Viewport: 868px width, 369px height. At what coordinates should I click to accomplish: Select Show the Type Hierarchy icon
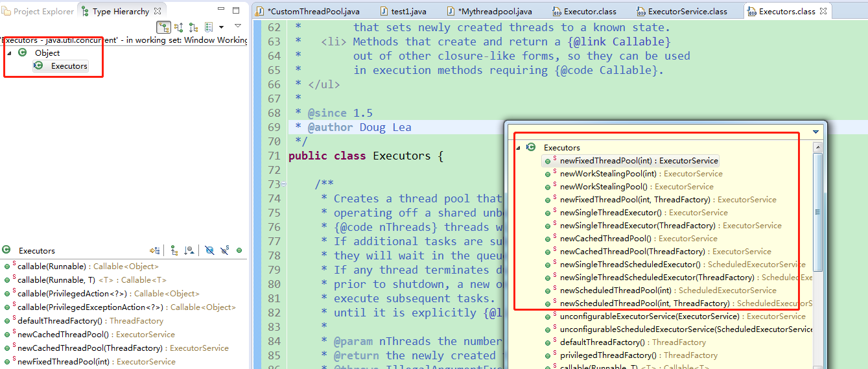(x=163, y=27)
